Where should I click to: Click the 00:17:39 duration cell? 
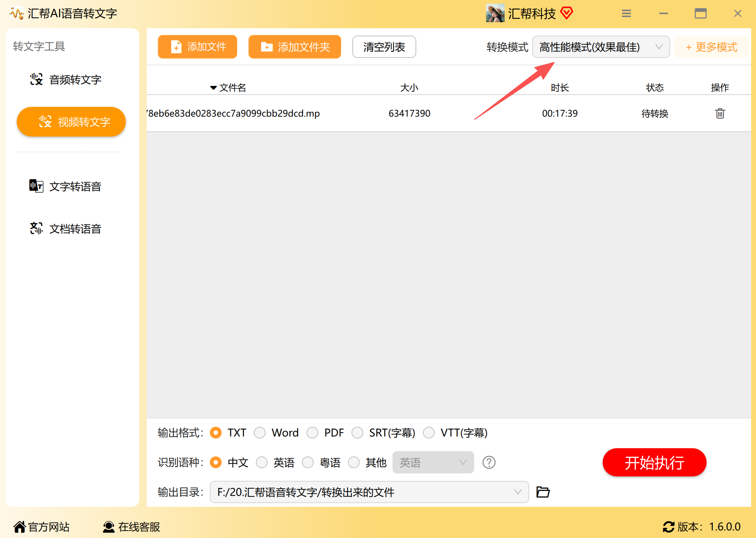(x=560, y=113)
